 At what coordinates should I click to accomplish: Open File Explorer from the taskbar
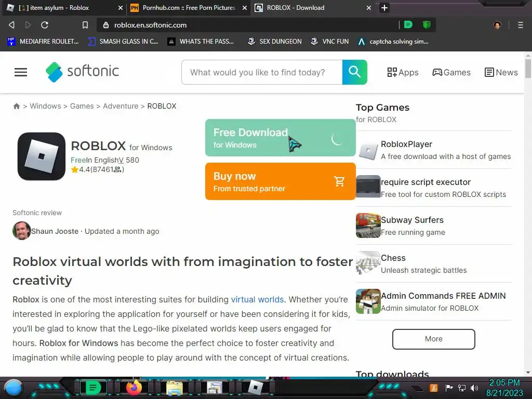pos(175,388)
